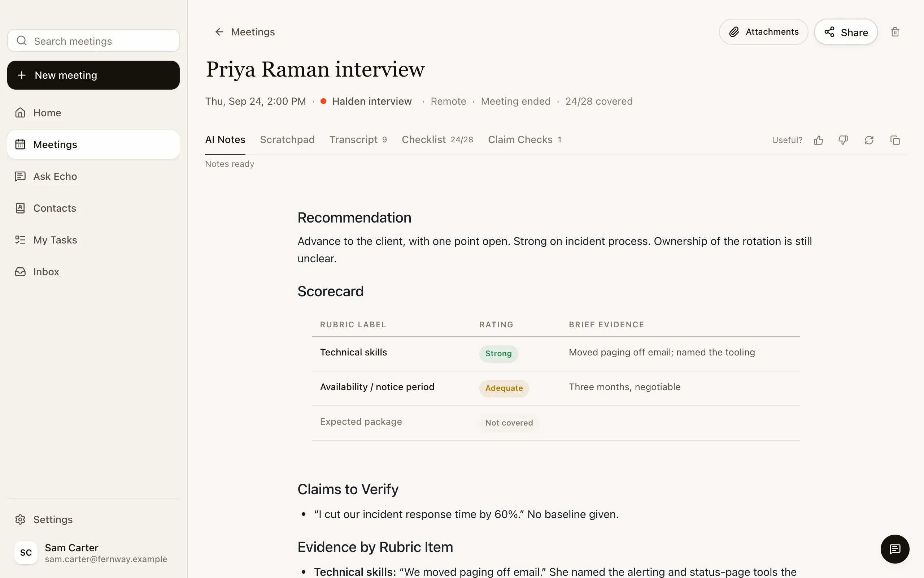Open the Checklist 24/28 tab
Image resolution: width=924 pixels, height=578 pixels.
pos(437,140)
